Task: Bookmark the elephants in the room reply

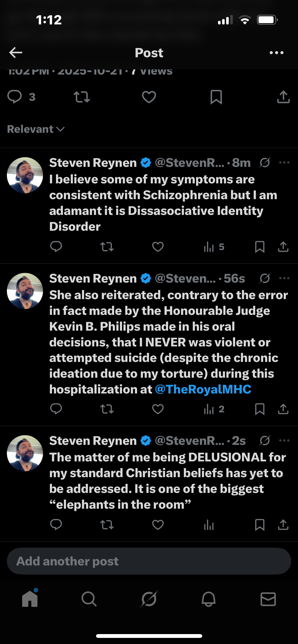Action: (x=260, y=524)
